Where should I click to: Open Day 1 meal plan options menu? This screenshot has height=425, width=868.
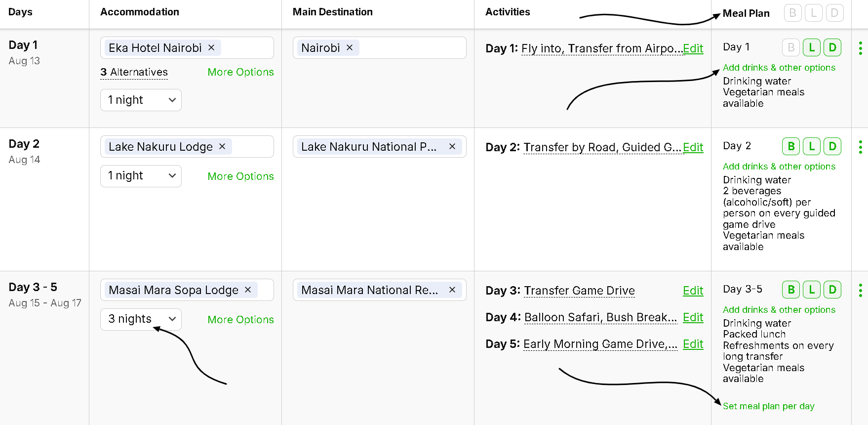(x=861, y=48)
